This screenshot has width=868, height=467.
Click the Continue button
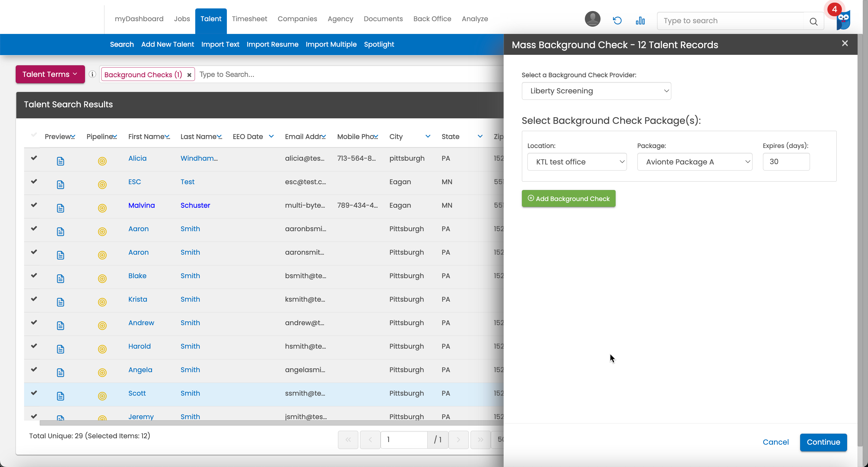pos(823,442)
